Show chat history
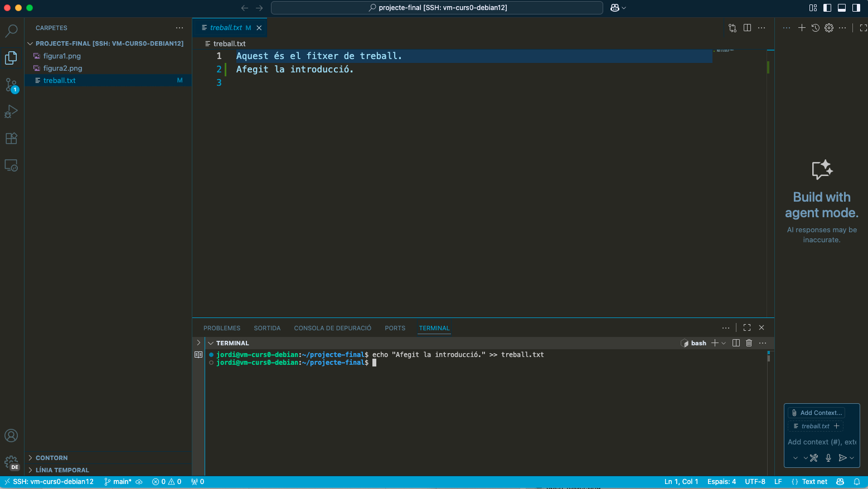Viewport: 868px width, 489px height. point(815,28)
